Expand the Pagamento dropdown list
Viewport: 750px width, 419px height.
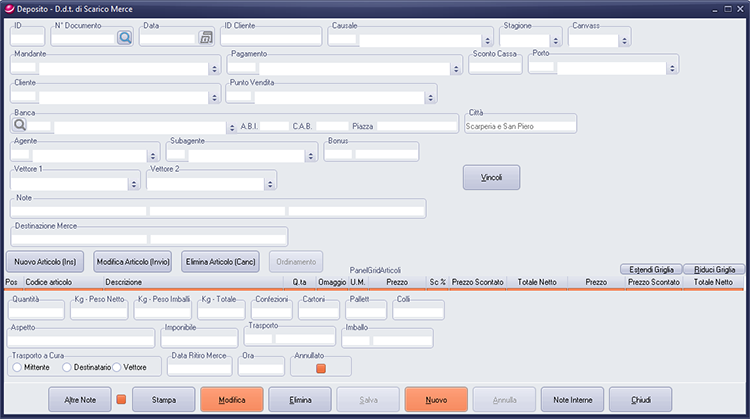click(x=455, y=68)
